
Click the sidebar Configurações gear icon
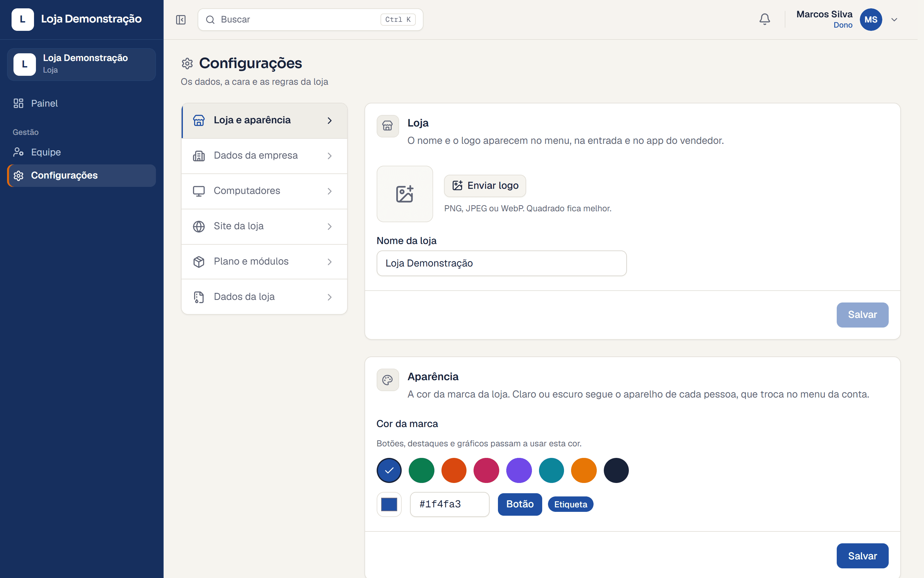click(18, 175)
